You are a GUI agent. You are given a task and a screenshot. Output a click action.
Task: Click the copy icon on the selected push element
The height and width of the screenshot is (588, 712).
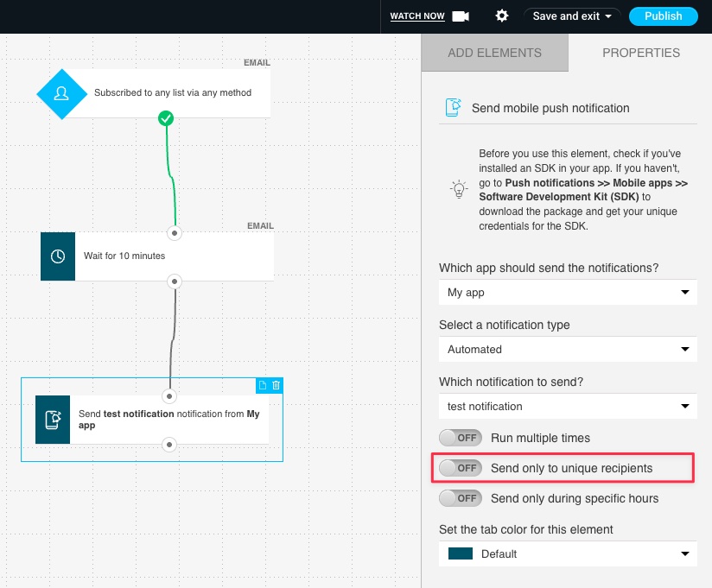[262, 385]
